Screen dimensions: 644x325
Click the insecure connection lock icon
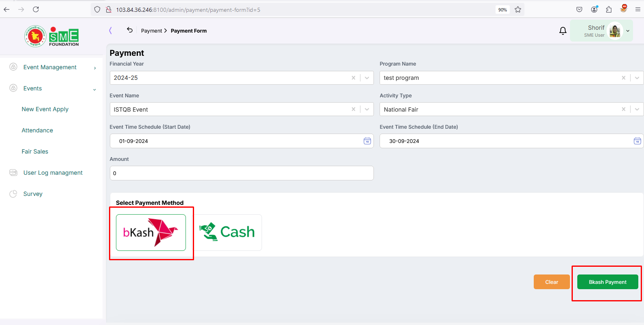tap(109, 9)
